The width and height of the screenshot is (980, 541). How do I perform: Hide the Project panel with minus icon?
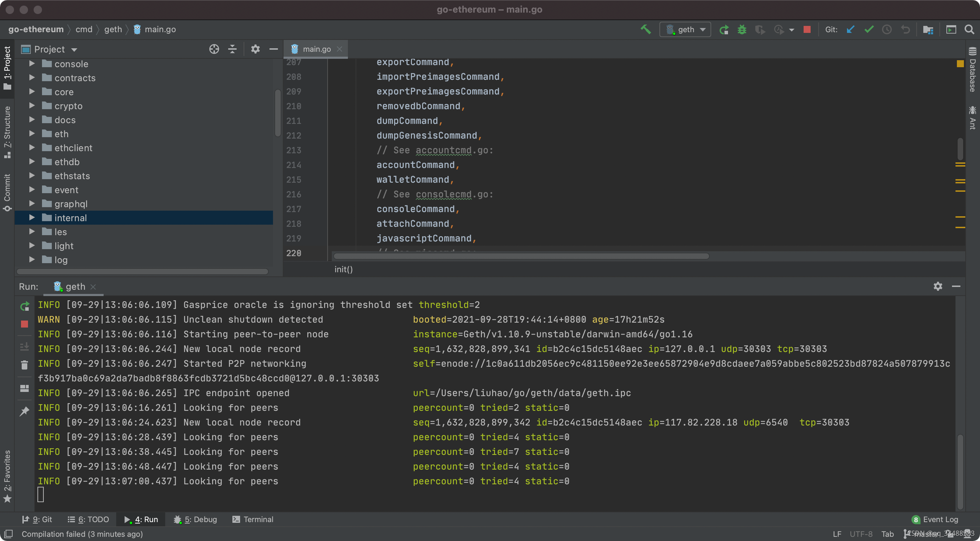click(x=273, y=49)
